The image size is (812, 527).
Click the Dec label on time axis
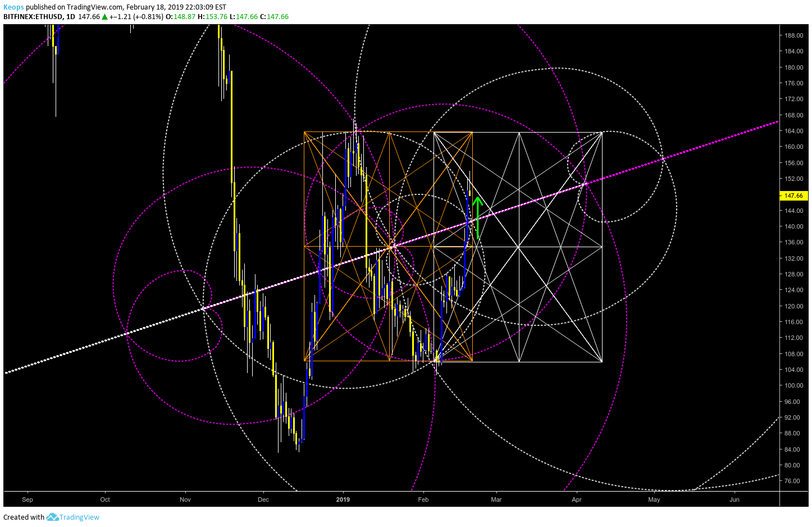coord(263,499)
